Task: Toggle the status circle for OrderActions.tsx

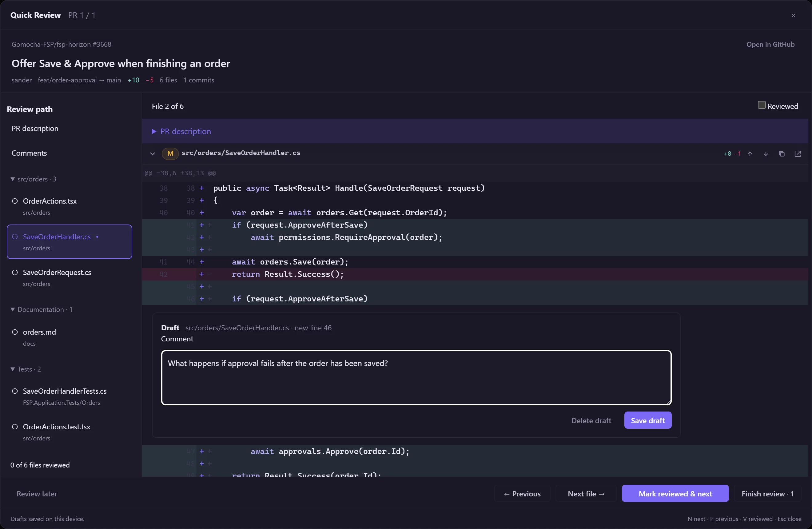Action: click(x=15, y=201)
